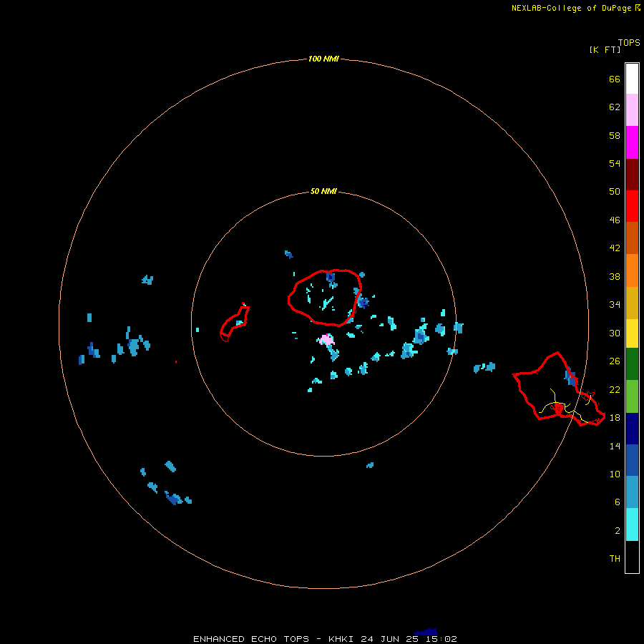Click the medium blue legend swatch near 10
644x644 pixels.
pyautogui.click(x=632, y=460)
